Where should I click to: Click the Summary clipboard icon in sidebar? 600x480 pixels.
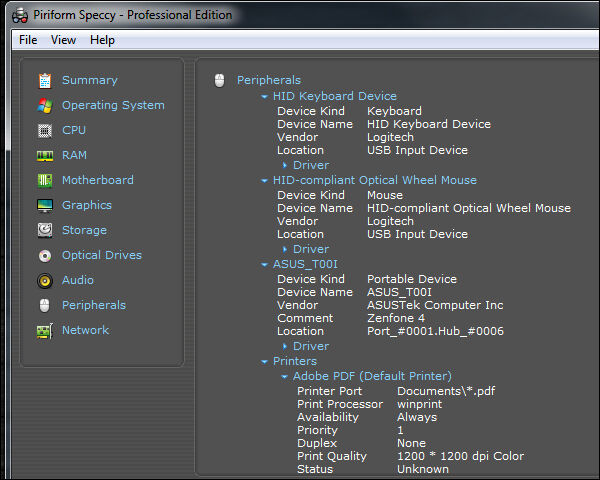45,81
